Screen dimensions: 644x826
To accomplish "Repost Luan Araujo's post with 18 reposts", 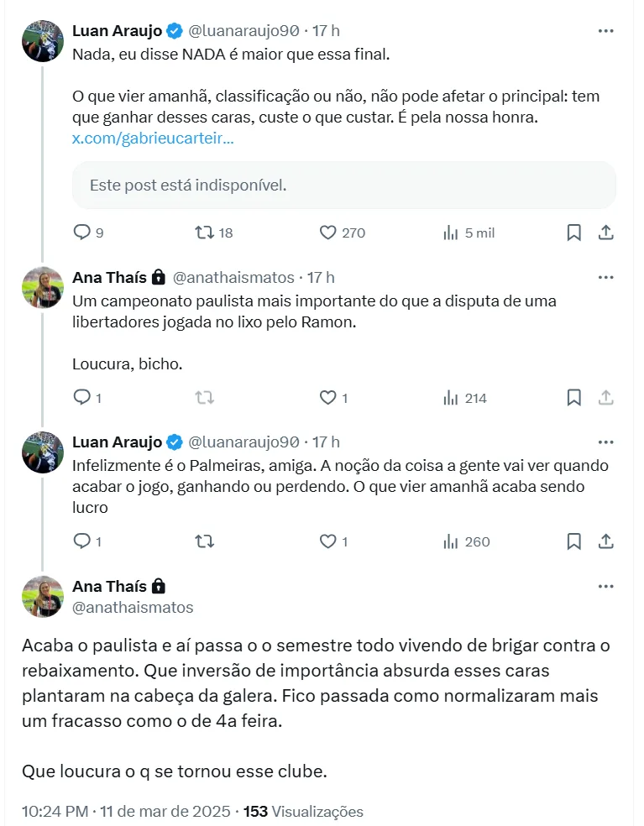I will click(204, 233).
